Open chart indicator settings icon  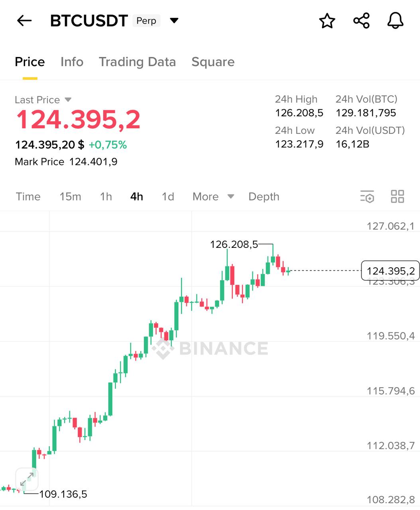(x=367, y=196)
